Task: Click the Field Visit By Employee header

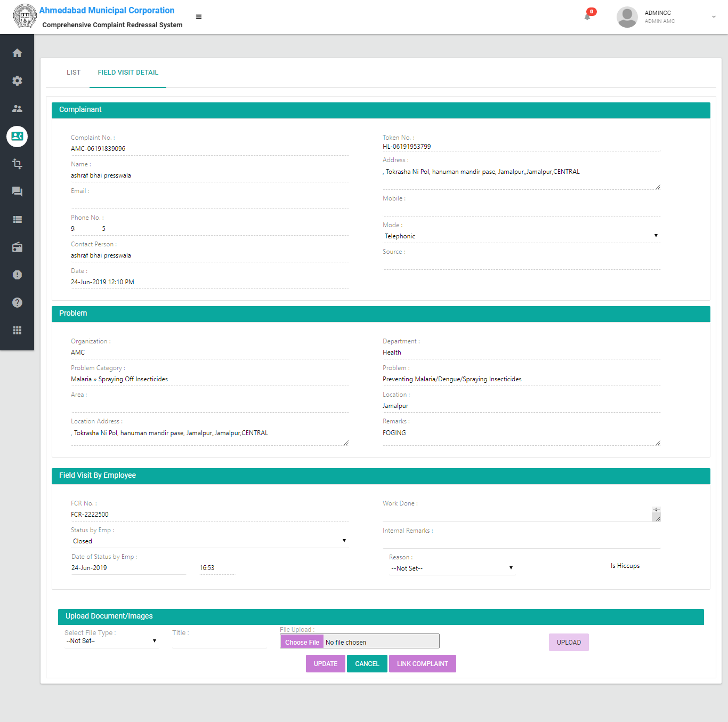Action: coord(381,476)
